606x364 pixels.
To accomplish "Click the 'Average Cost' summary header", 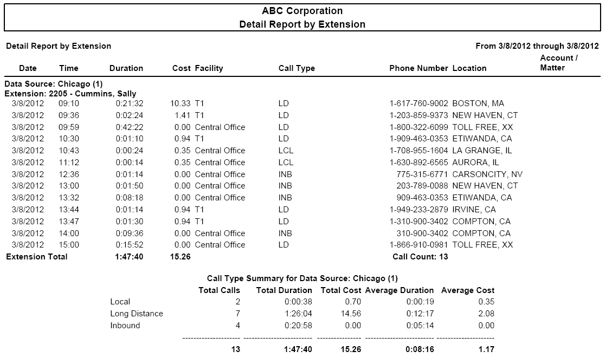I will (x=468, y=290).
